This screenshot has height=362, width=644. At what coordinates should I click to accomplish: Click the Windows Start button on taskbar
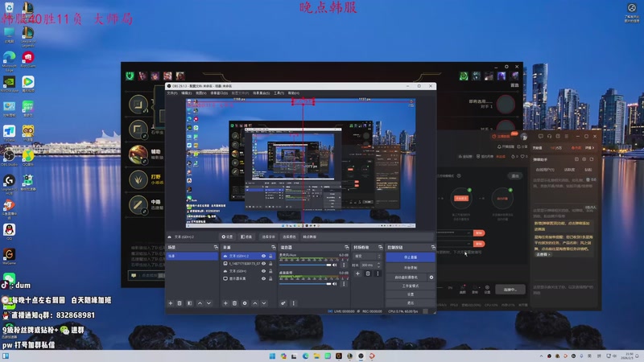[271, 356]
